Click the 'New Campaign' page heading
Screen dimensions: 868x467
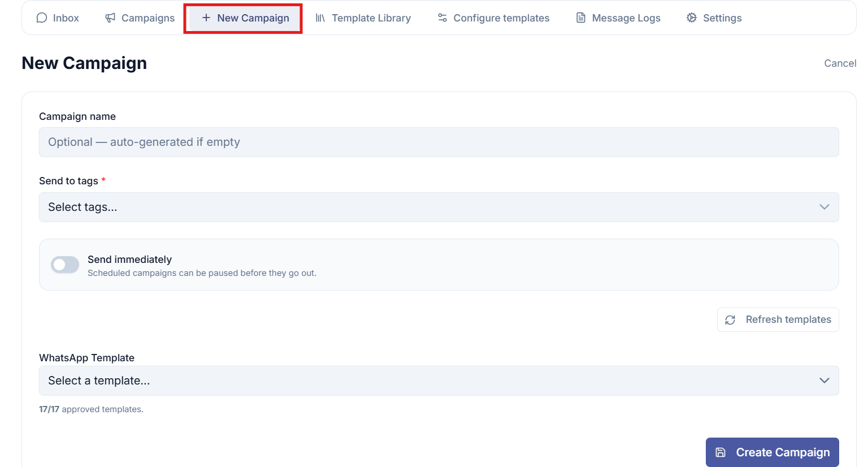(x=84, y=63)
